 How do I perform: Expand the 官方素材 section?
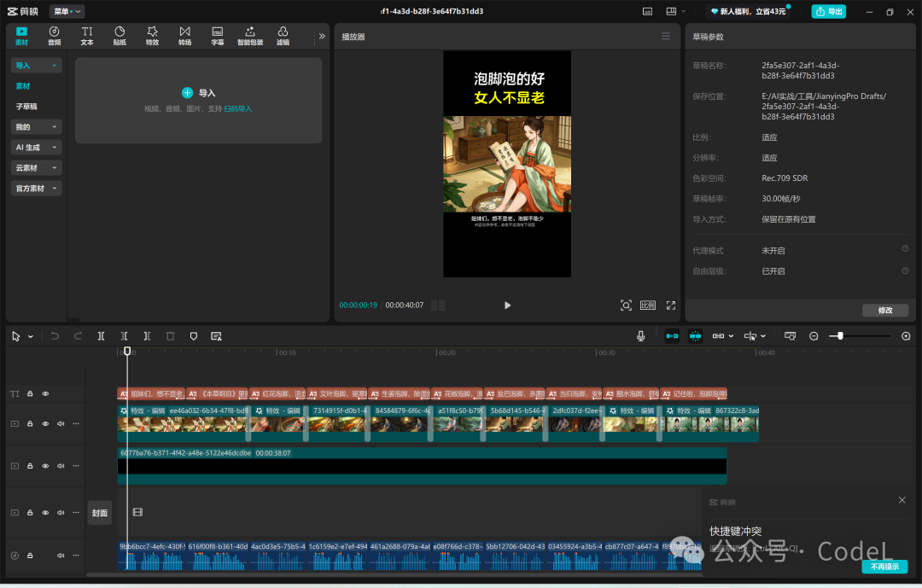[x=37, y=188]
